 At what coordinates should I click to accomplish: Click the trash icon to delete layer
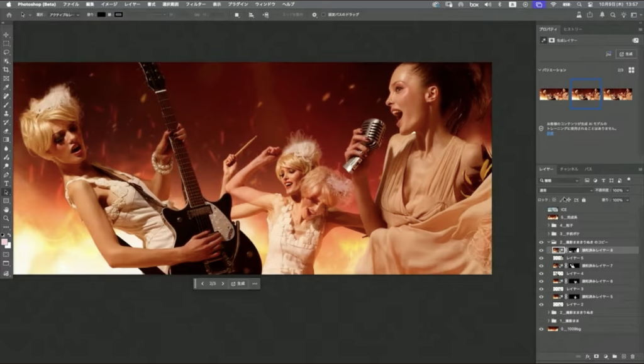(632, 356)
